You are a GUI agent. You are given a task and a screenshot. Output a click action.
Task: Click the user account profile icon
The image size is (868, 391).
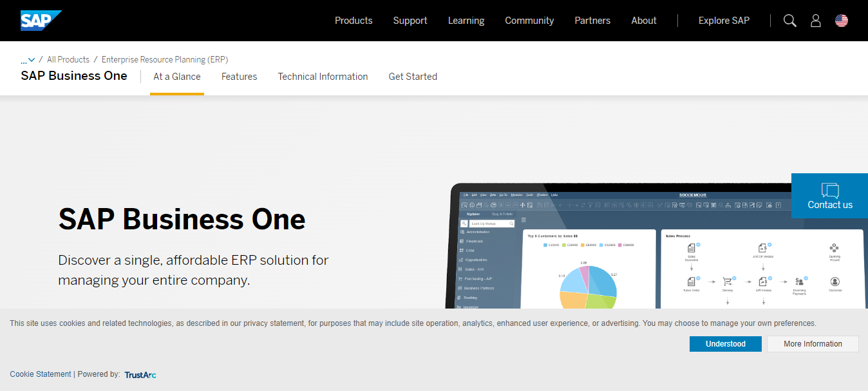point(815,21)
